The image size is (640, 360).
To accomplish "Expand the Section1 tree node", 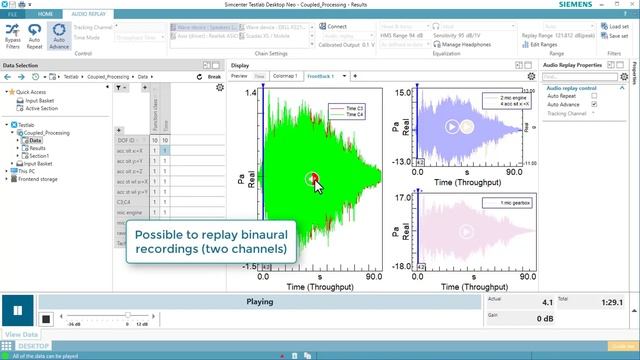I will (x=18, y=156).
